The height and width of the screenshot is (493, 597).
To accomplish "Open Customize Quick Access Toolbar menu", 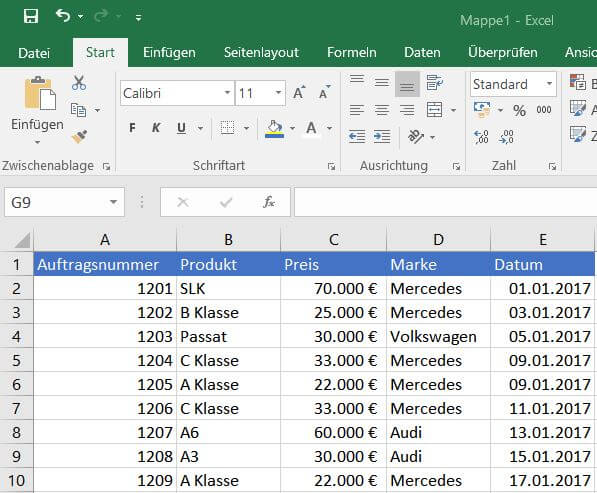I will [x=139, y=18].
